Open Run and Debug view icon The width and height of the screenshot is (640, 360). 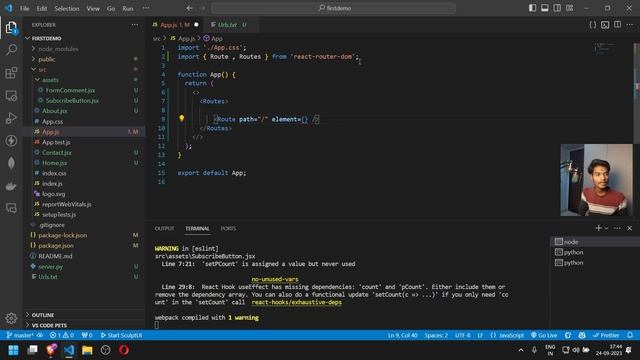pos(11,118)
